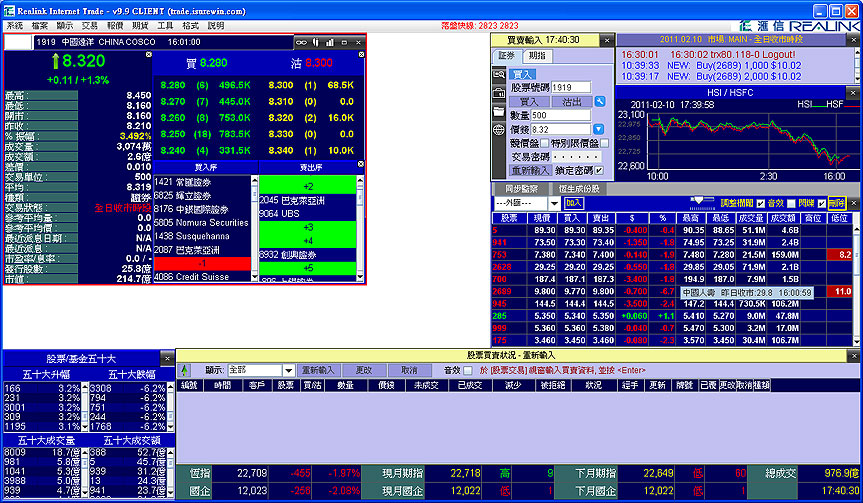Click 取消 button in order status toolbar

409,370
